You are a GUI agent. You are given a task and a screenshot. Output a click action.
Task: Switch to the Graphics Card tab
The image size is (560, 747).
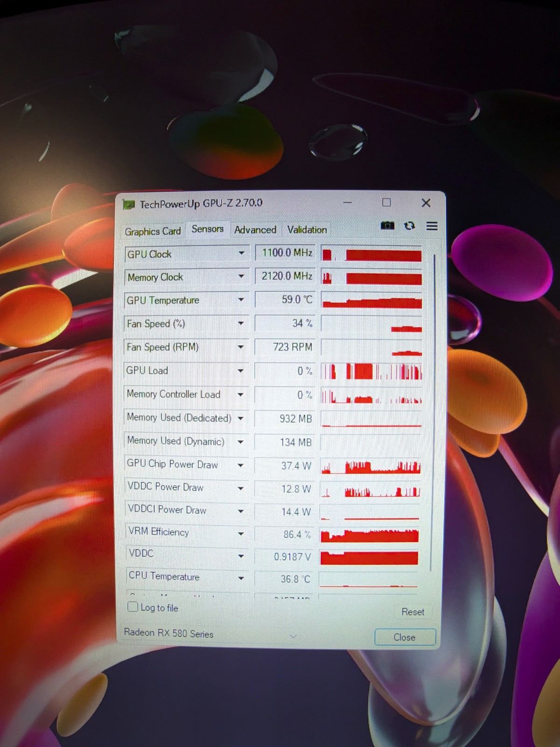click(153, 231)
